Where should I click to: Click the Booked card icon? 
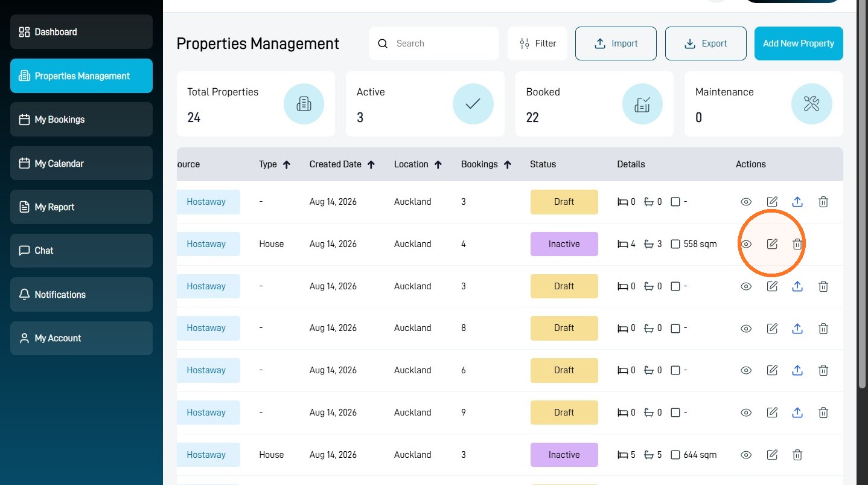point(642,104)
